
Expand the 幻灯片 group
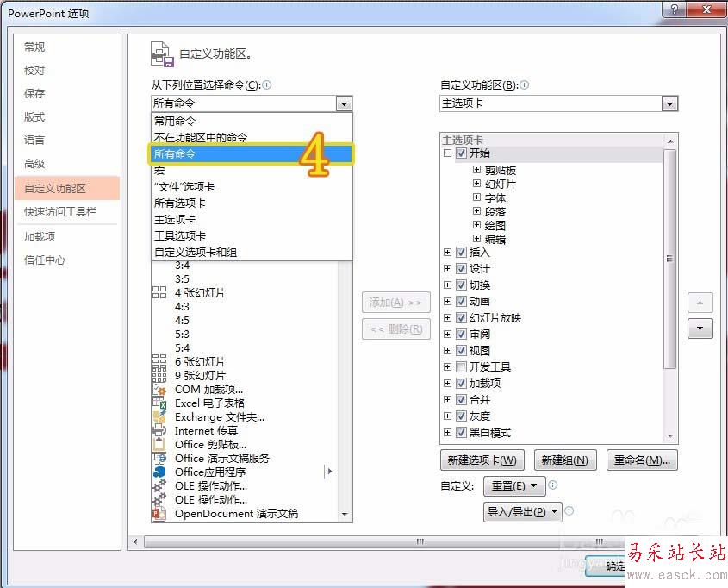click(x=476, y=184)
